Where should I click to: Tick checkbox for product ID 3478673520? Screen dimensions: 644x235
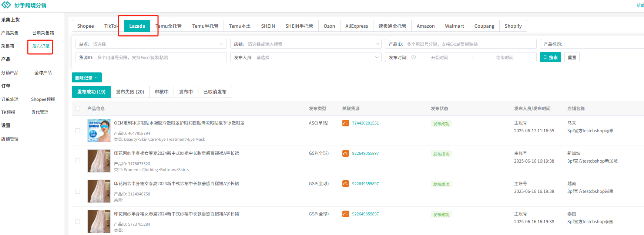pos(77,161)
